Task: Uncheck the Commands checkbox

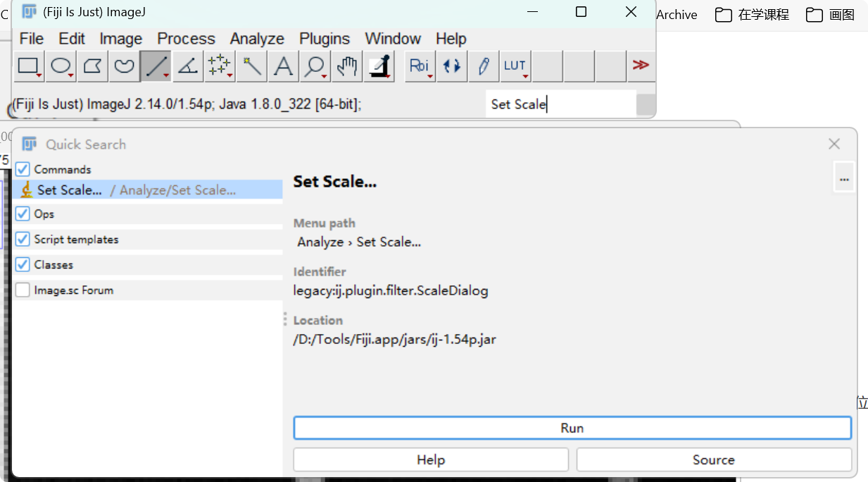Action: tap(23, 169)
